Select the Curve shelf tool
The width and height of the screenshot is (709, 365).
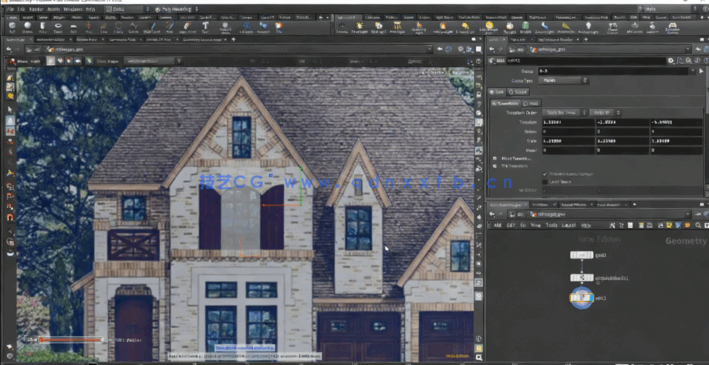point(133,28)
